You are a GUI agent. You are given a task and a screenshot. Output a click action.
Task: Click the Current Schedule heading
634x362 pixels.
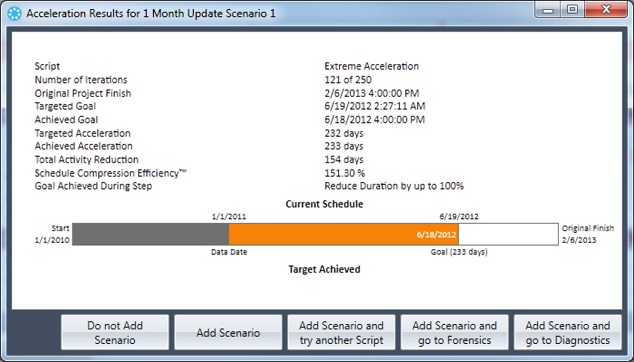[324, 204]
